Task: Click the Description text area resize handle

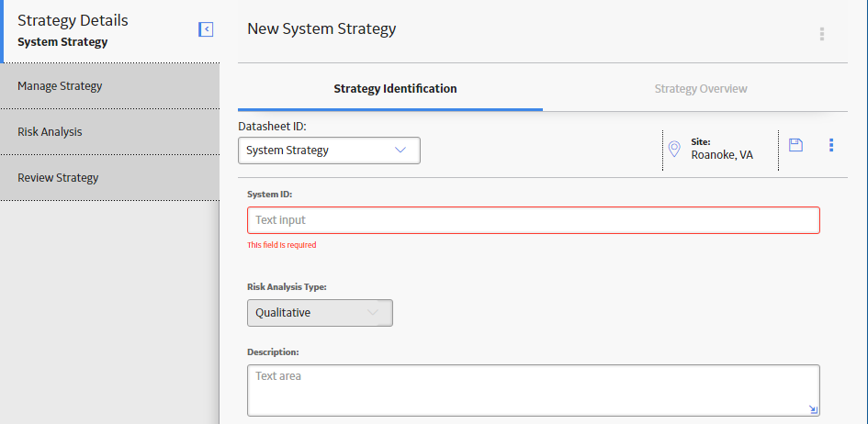Action: coord(813,409)
